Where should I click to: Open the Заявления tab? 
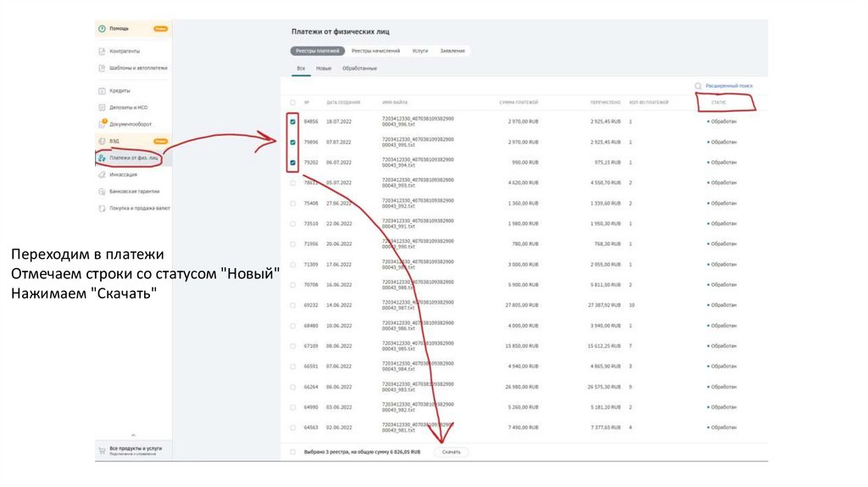point(453,51)
